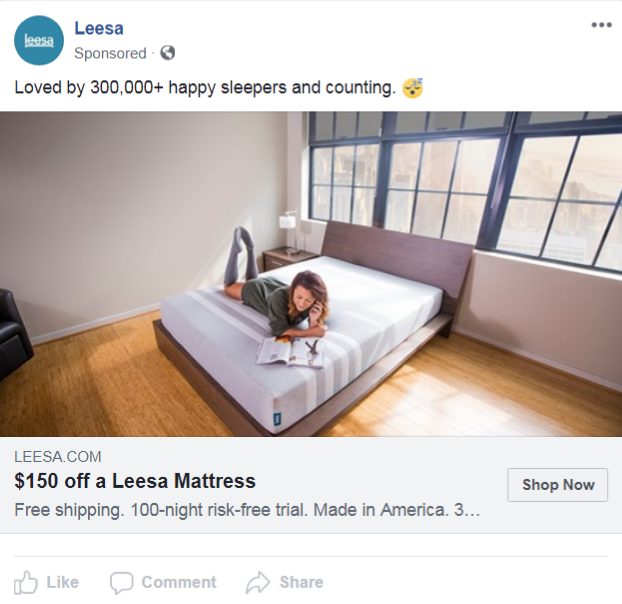Click the Leesa profile logo
Viewport: 622px width, 604px height.
click(x=38, y=40)
